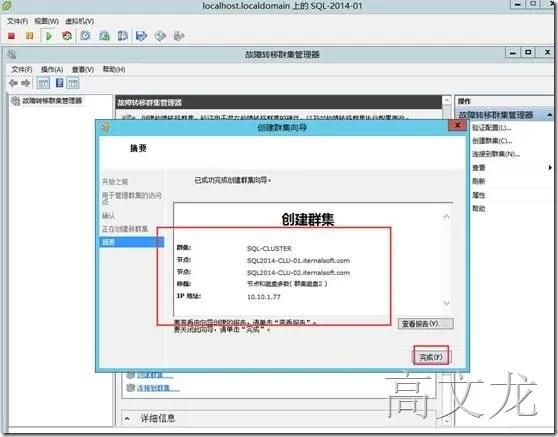This screenshot has height=437, width=558.
Task: Select 故障转移群集管理器 tree root node
Action: (52, 101)
